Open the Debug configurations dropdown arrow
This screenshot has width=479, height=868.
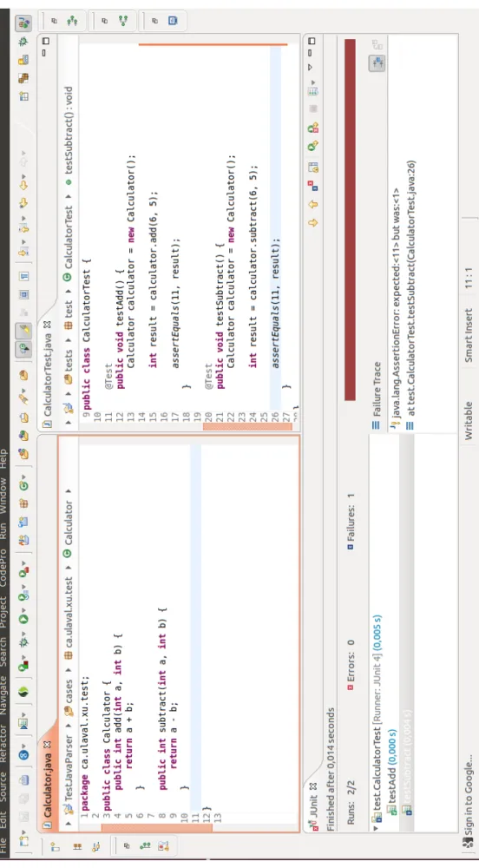point(23,634)
